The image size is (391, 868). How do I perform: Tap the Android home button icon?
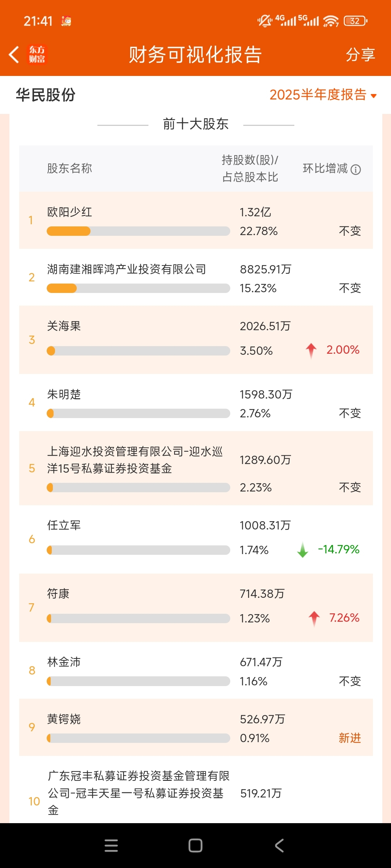coord(195,846)
